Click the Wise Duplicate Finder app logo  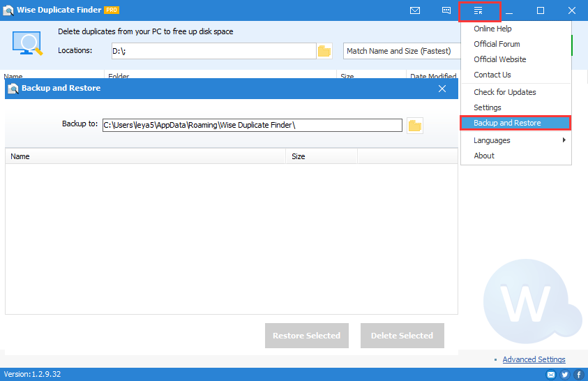pyautogui.click(x=8, y=10)
